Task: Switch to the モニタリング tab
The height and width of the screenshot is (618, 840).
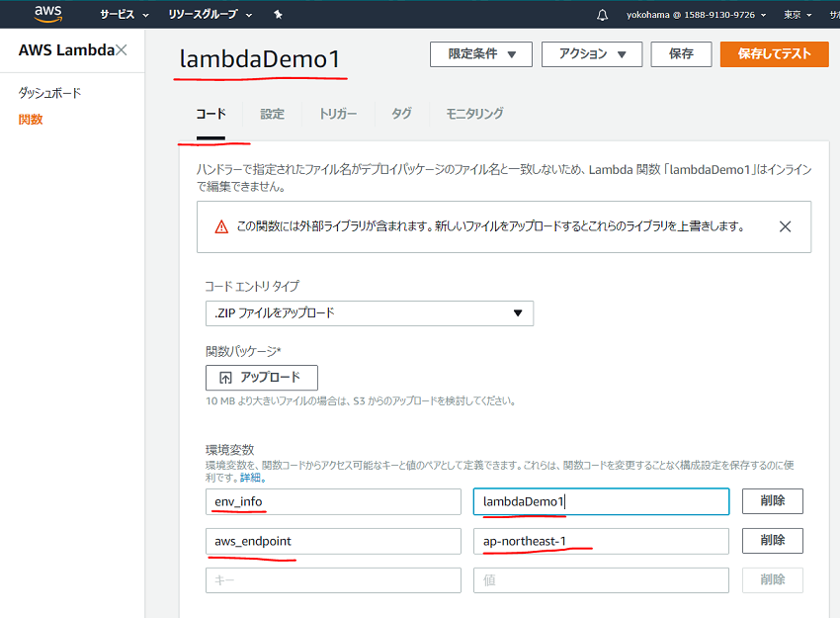Action: [474, 114]
